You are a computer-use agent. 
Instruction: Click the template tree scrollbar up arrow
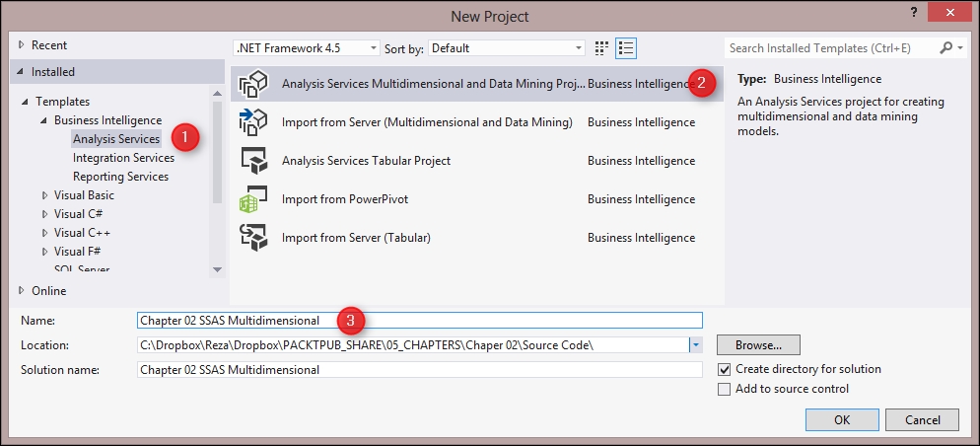pos(217,94)
